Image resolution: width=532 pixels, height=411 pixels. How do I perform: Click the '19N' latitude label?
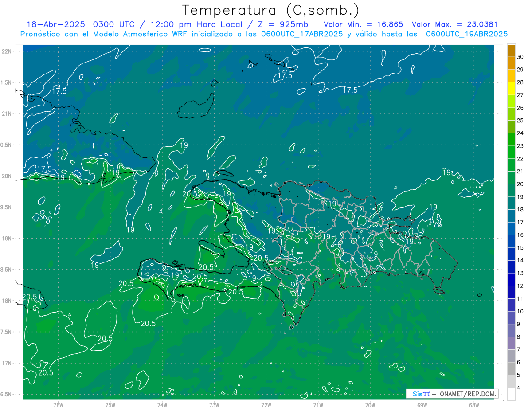[6, 239]
